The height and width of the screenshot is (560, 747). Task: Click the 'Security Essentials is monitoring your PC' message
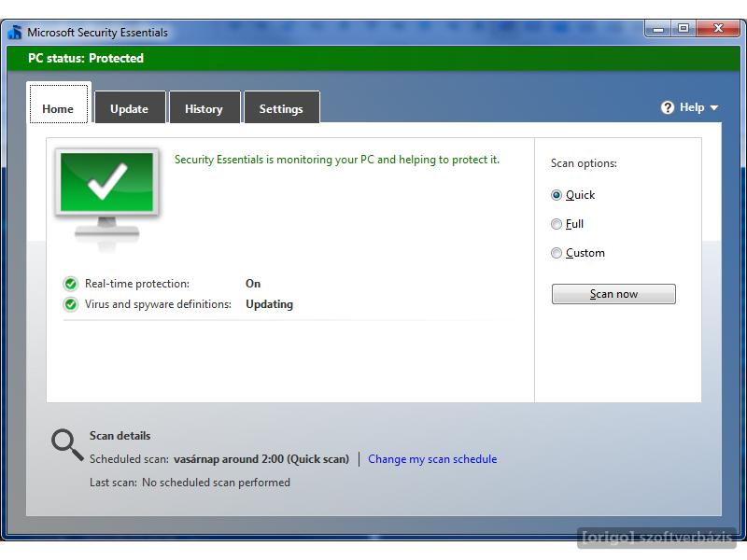(x=337, y=160)
